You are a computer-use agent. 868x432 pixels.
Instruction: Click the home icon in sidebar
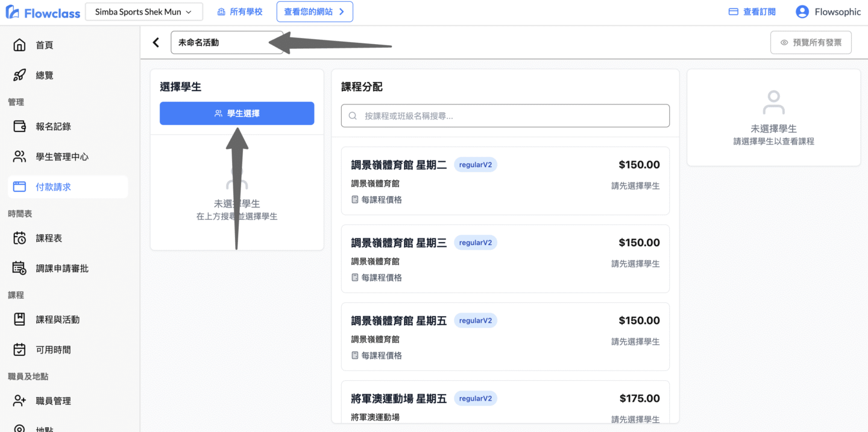click(x=19, y=45)
